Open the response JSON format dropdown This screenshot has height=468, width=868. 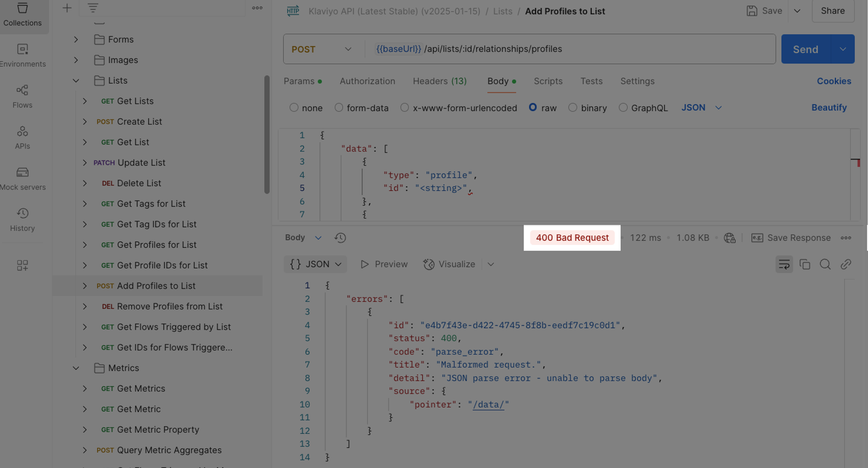click(315, 264)
